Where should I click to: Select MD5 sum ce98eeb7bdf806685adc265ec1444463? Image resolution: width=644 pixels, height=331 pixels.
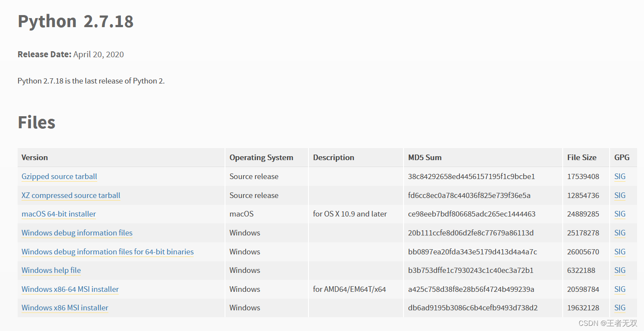(x=472, y=214)
